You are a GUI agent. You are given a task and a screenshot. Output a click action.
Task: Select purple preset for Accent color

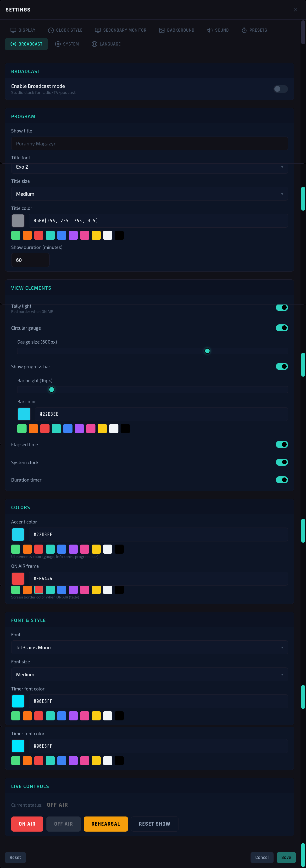coord(73,549)
